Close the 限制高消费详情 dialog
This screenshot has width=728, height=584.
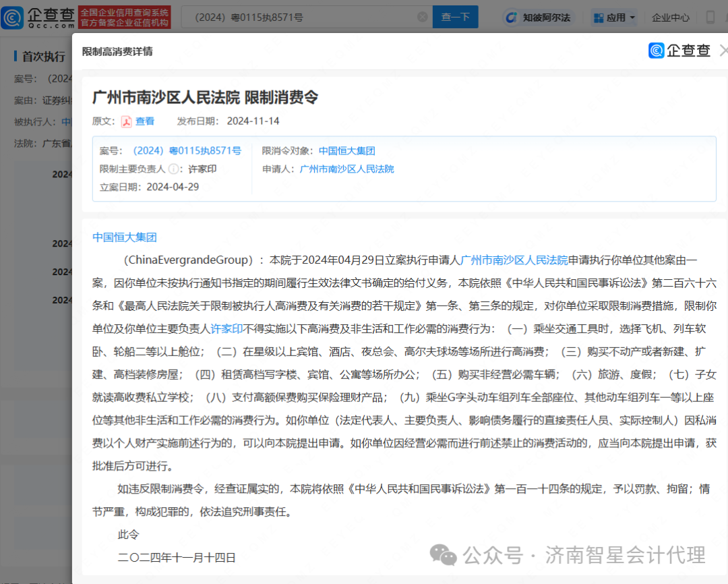pyautogui.click(x=723, y=50)
